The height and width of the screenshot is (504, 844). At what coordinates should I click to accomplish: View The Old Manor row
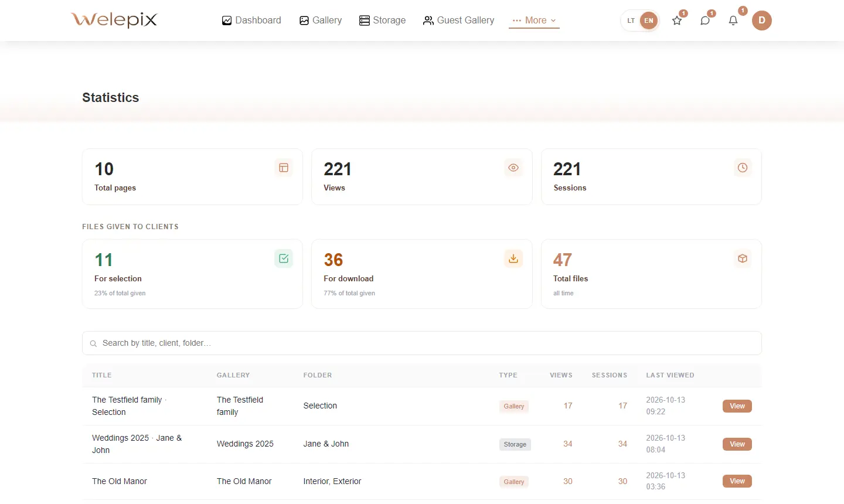coord(737,481)
